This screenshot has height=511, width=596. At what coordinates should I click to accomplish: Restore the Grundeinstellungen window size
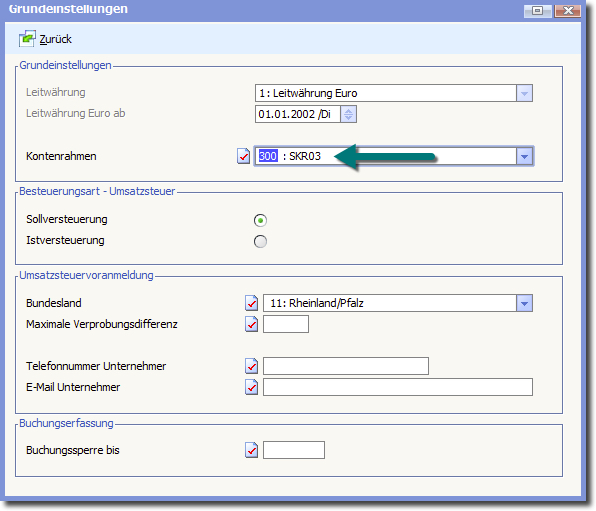[x=537, y=11]
